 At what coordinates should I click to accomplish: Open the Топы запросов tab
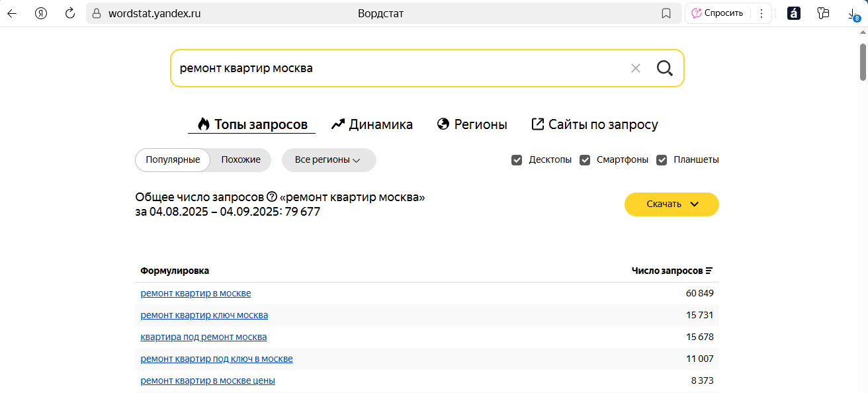(252, 124)
